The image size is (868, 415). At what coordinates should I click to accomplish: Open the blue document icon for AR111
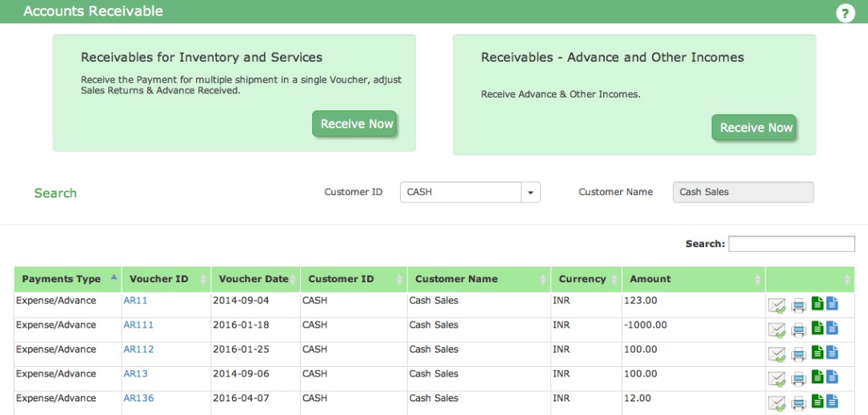point(832,328)
